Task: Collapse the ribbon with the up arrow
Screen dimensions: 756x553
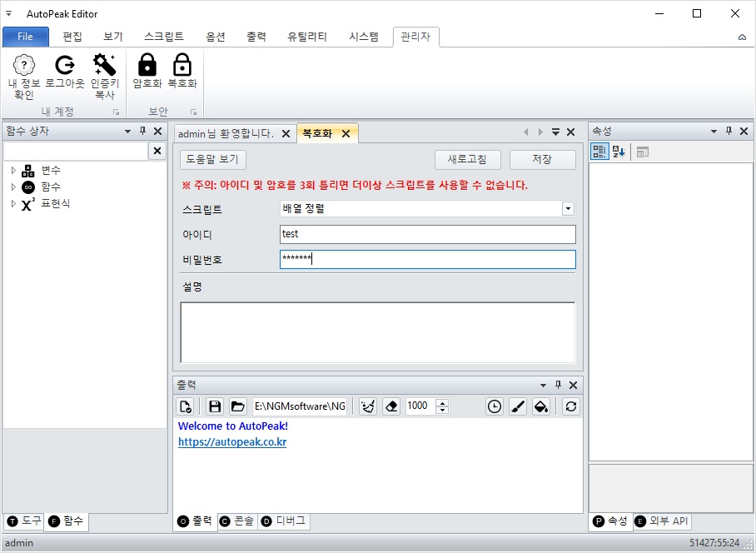Action: pyautogui.click(x=742, y=37)
